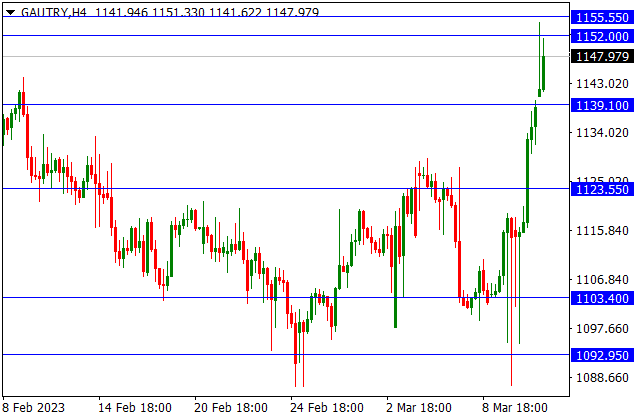Select the 1155.550 horizontal line price label
The image size is (640, 420).
[602, 18]
